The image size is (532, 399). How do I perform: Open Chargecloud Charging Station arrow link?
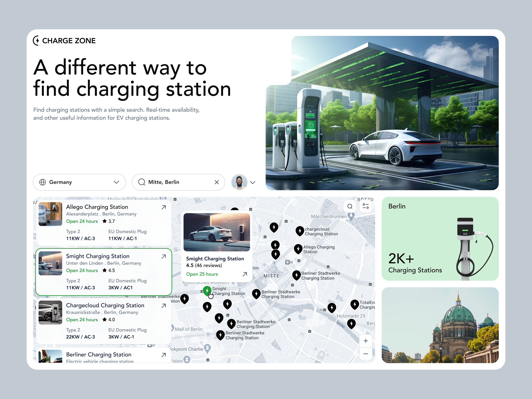tap(164, 305)
